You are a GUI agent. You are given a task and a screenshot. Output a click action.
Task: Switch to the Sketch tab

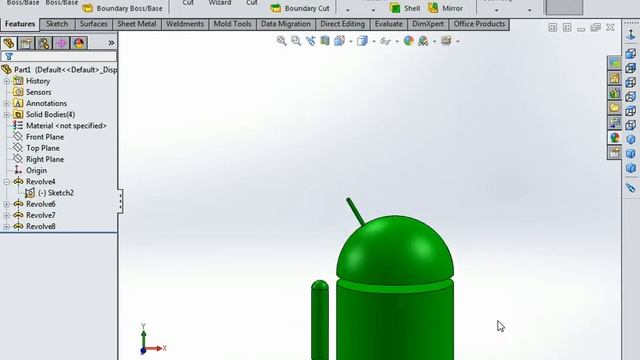coord(57,24)
